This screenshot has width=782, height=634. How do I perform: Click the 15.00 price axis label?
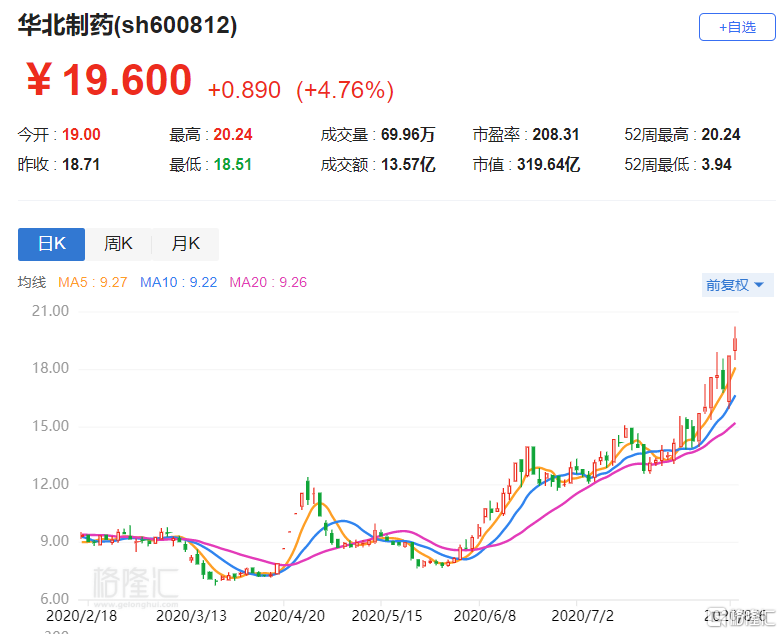coord(50,426)
